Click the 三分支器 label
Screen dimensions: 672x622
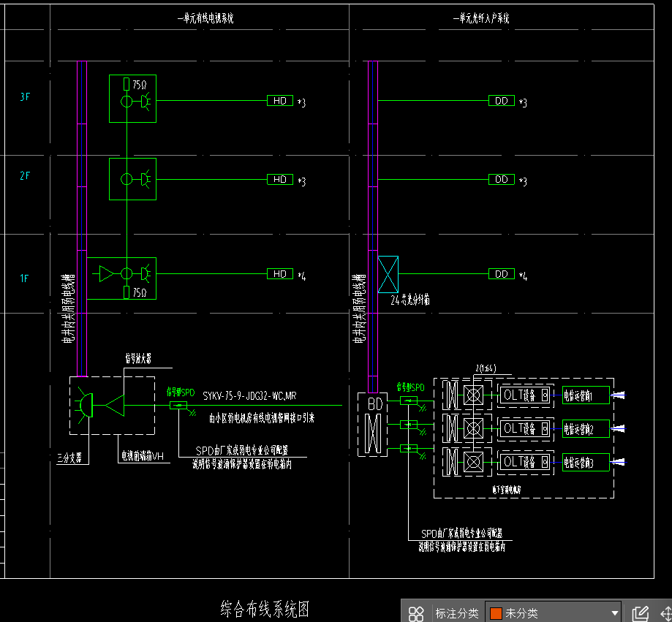point(69,458)
